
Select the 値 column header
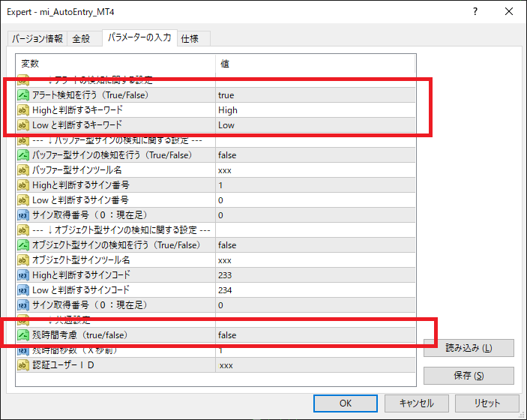pyautogui.click(x=315, y=64)
